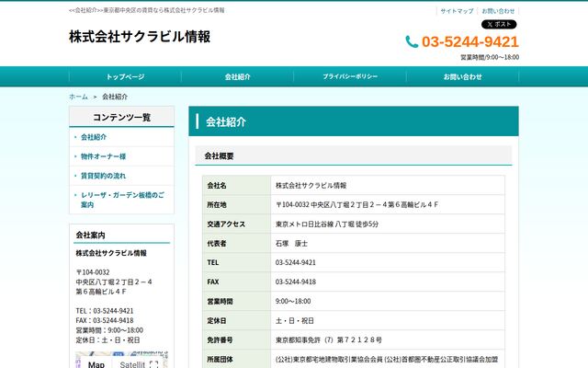Click the sidebar line TEL：03-5244-9421
The width and height of the screenshot is (588, 368).
[x=105, y=311]
